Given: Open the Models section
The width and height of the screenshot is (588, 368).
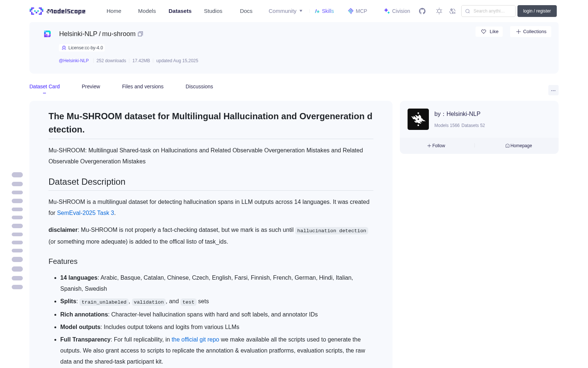Looking at the screenshot, I should (147, 11).
